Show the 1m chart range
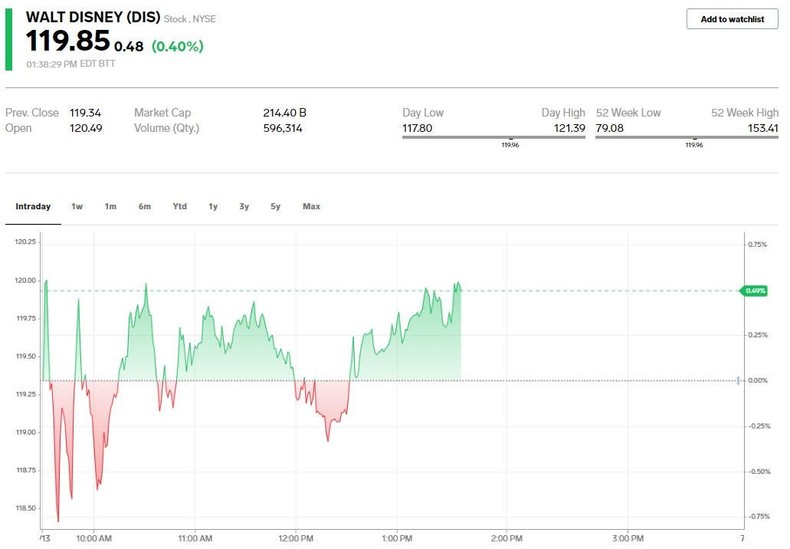 click(x=110, y=207)
